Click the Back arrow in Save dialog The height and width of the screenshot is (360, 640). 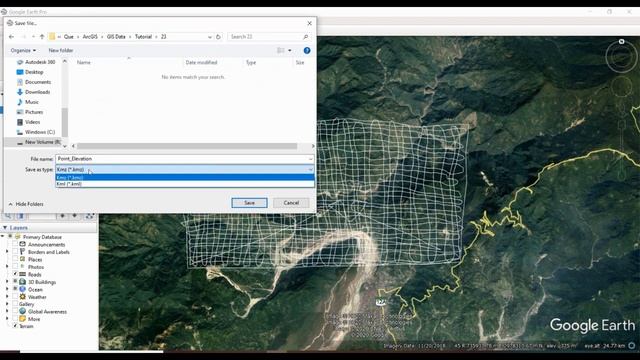11,37
